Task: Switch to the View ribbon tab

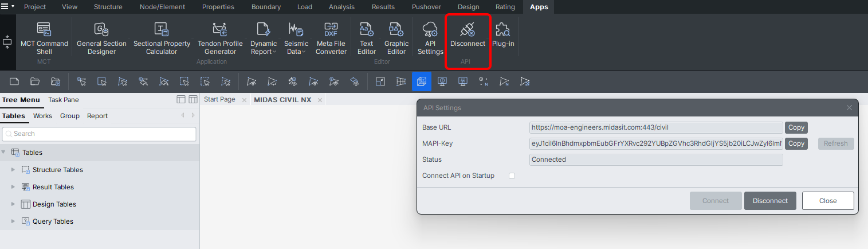Action: [69, 7]
